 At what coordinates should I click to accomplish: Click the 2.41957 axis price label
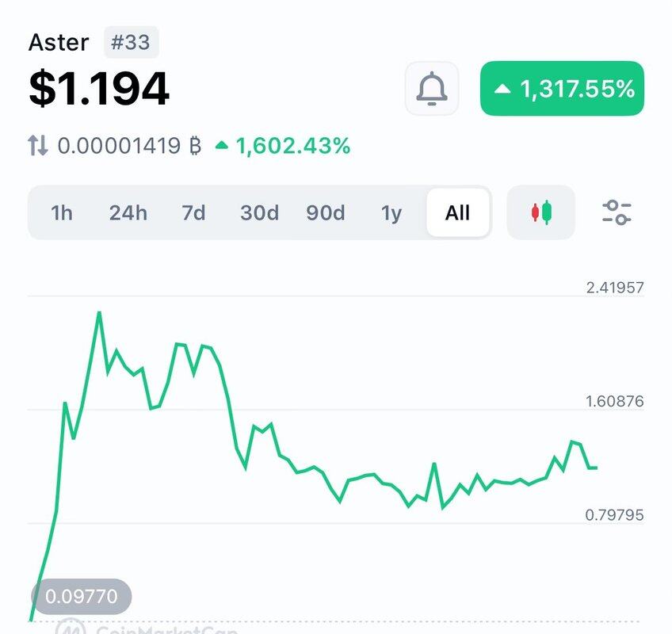click(x=614, y=288)
